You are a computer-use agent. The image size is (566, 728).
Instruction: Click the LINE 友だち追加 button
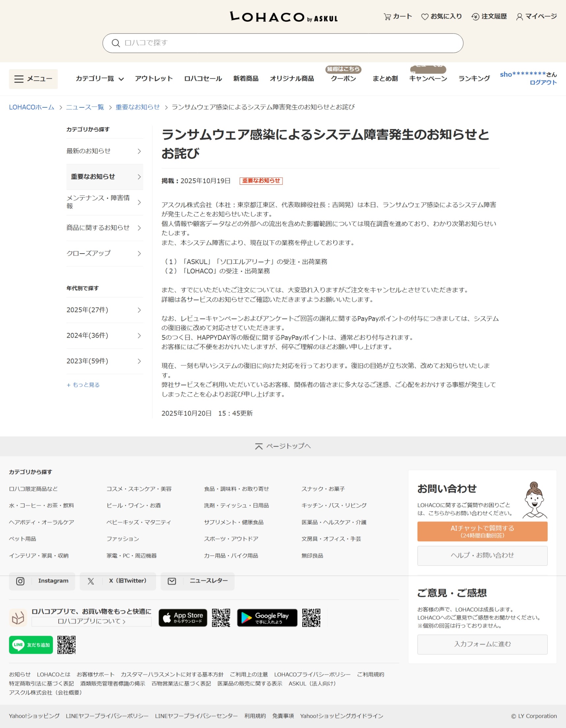(x=31, y=645)
